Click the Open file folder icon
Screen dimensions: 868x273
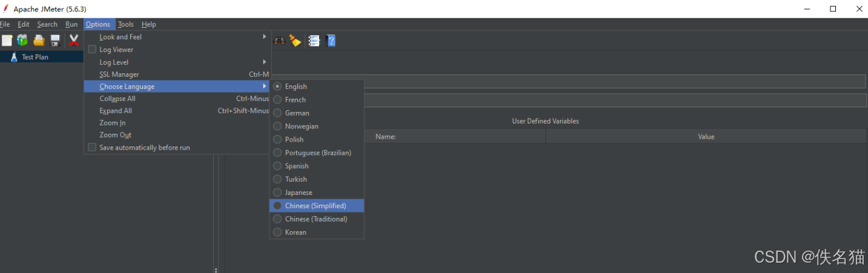(39, 41)
